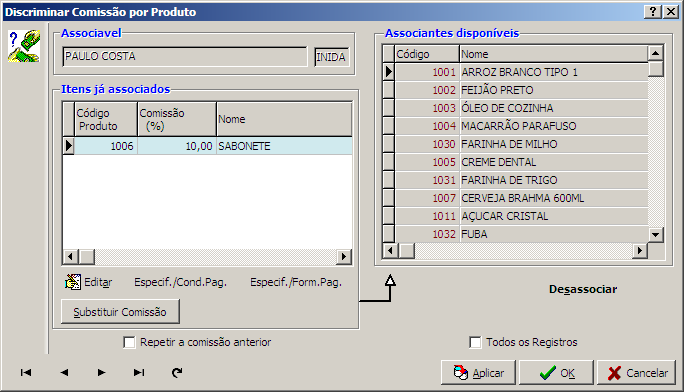The width and height of the screenshot is (684, 392).
Task: Select CERVEJA BRAHMA 600ML row
Action: pos(515,198)
